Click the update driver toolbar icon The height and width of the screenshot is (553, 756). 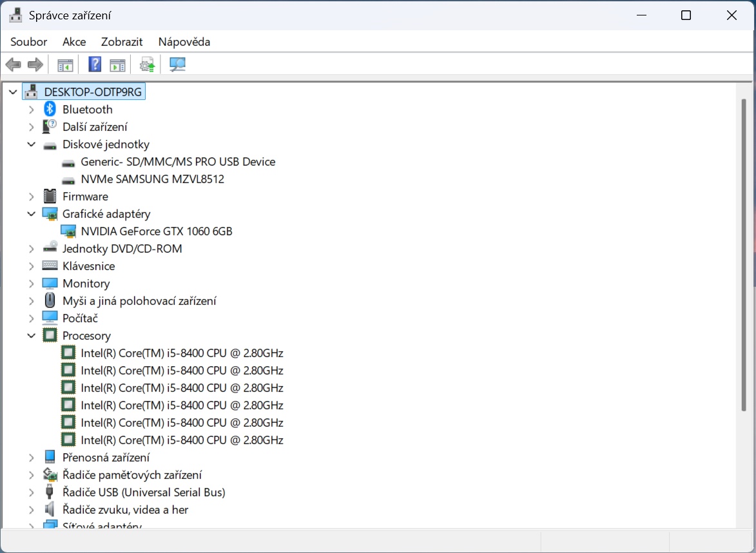pos(148,64)
